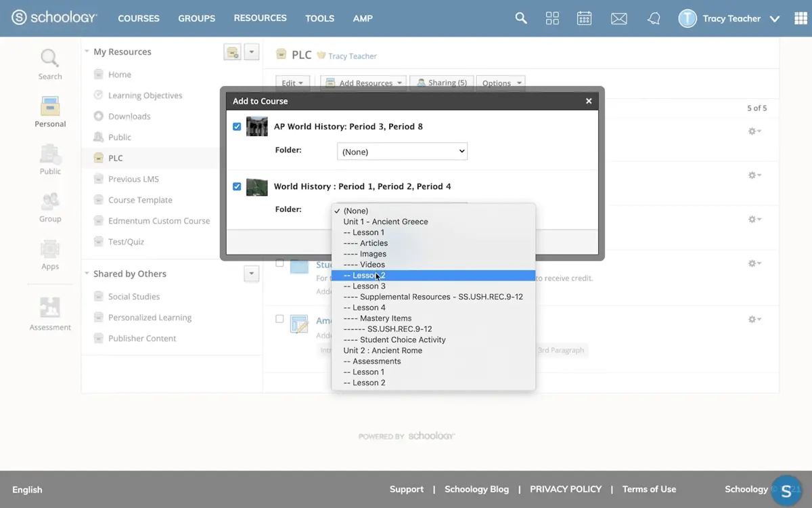Image resolution: width=812 pixels, height=508 pixels.
Task: Open the AMP menu
Action: [x=363, y=18]
